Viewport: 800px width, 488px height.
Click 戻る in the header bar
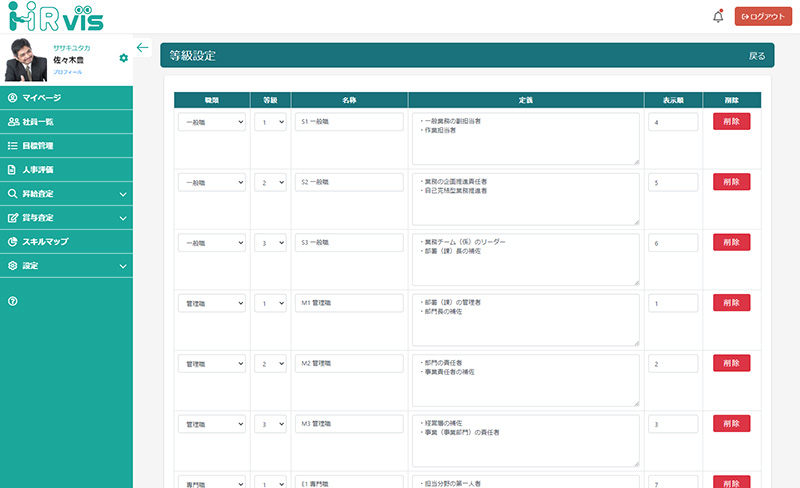[757, 56]
